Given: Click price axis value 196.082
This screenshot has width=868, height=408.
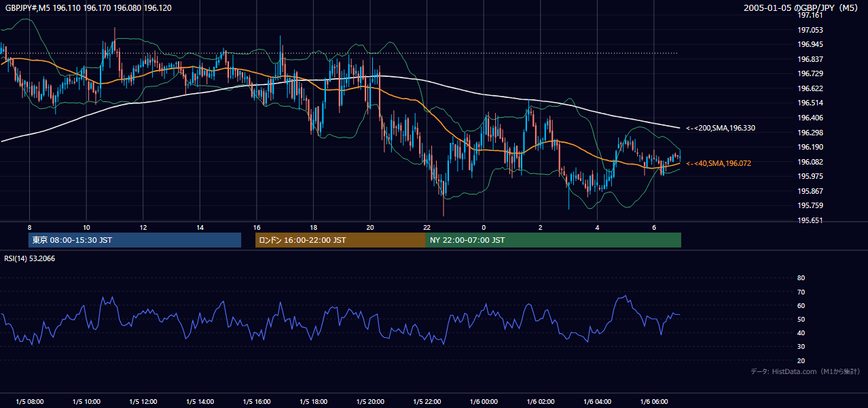Looking at the screenshot, I should 810,162.
